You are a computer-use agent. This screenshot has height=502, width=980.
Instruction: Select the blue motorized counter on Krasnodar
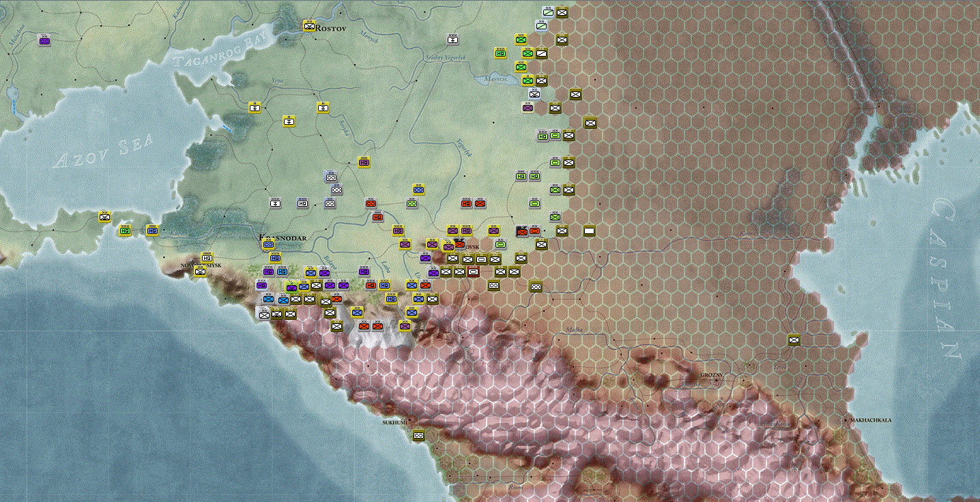[x=268, y=244]
